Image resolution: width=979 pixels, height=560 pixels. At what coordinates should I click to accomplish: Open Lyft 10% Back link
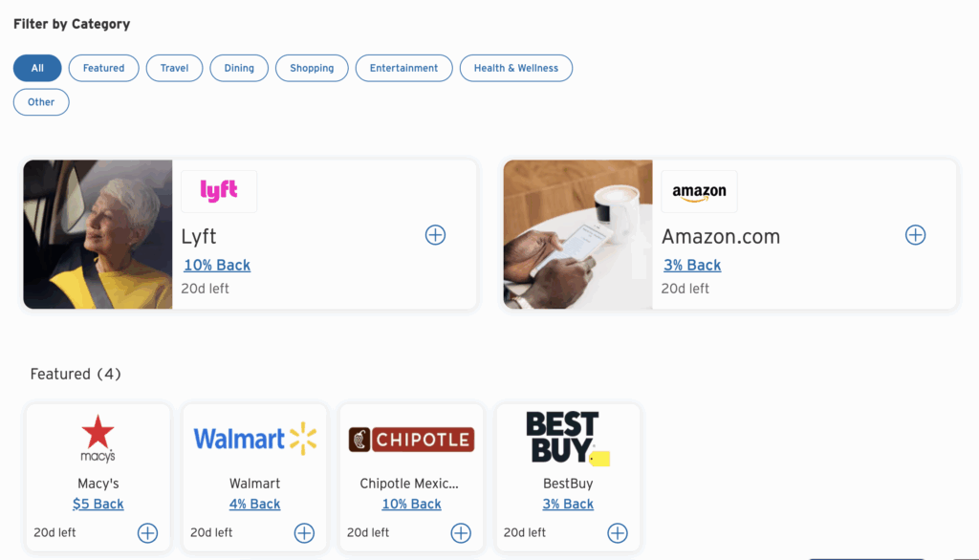click(217, 266)
